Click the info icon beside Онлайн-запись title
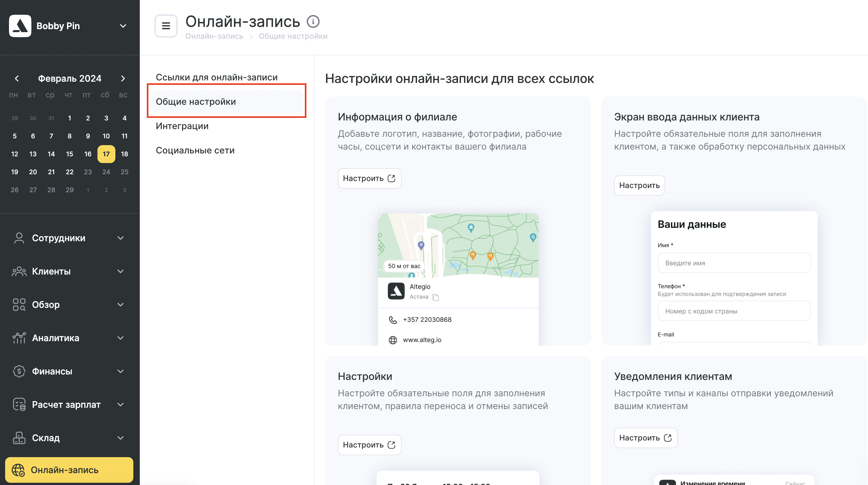The width and height of the screenshot is (868, 485). [313, 21]
